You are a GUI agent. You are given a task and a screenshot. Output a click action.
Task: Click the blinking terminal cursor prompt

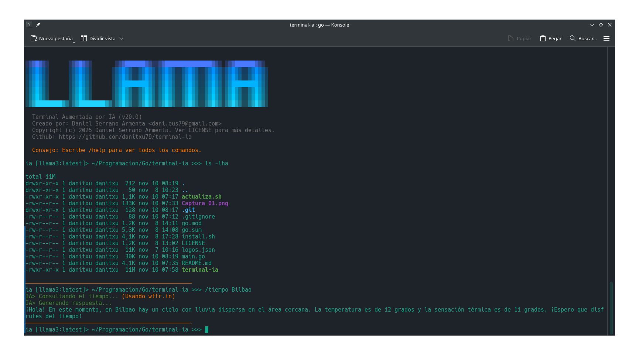206,330
